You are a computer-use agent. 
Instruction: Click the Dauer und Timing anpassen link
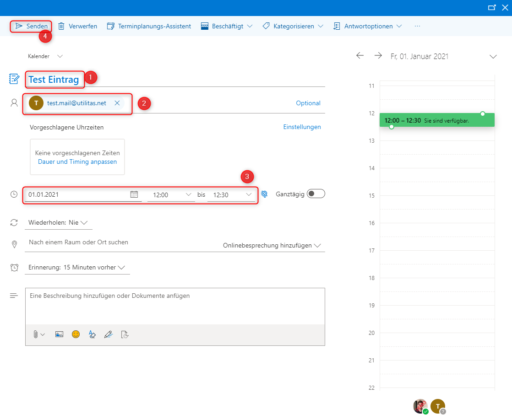(77, 162)
